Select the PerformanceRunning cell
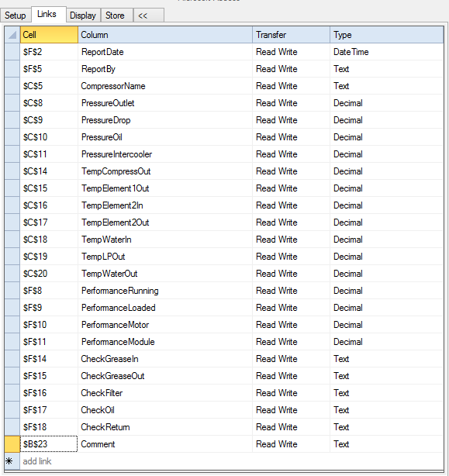Image resolution: width=449 pixels, height=476 pixels. tap(165, 291)
